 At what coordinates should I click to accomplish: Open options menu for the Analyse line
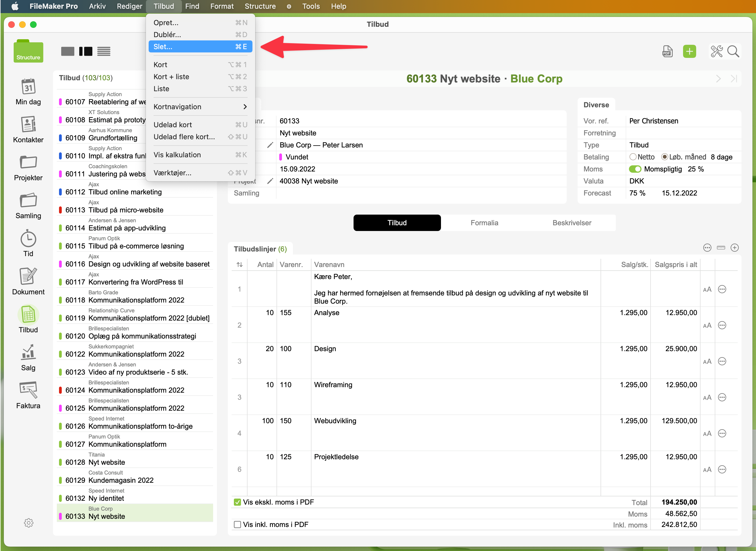[722, 325]
